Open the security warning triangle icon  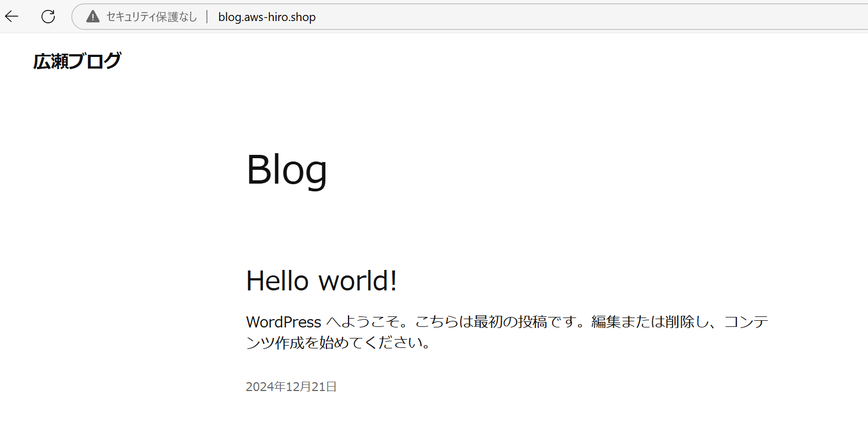click(93, 17)
